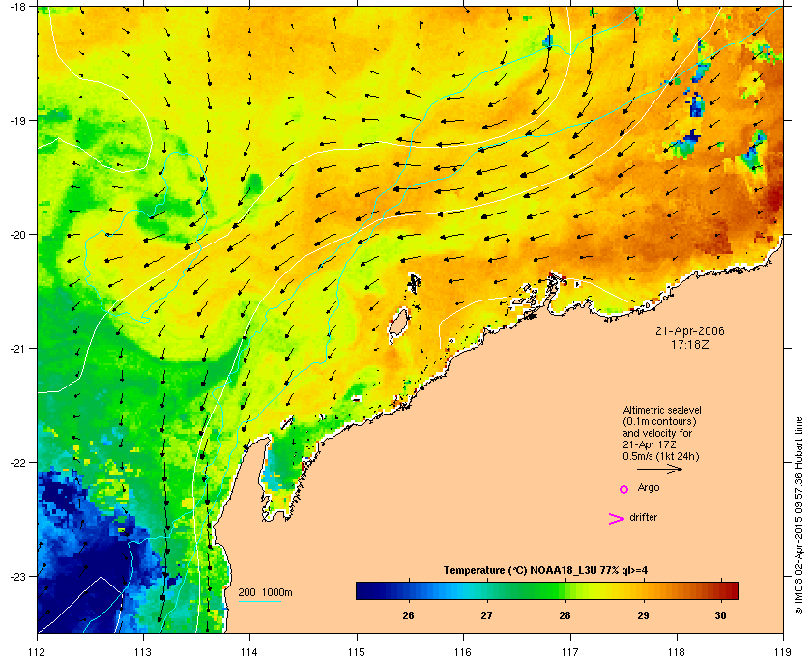Click the '117' longitude axis label
812x657 pixels.
570,652
